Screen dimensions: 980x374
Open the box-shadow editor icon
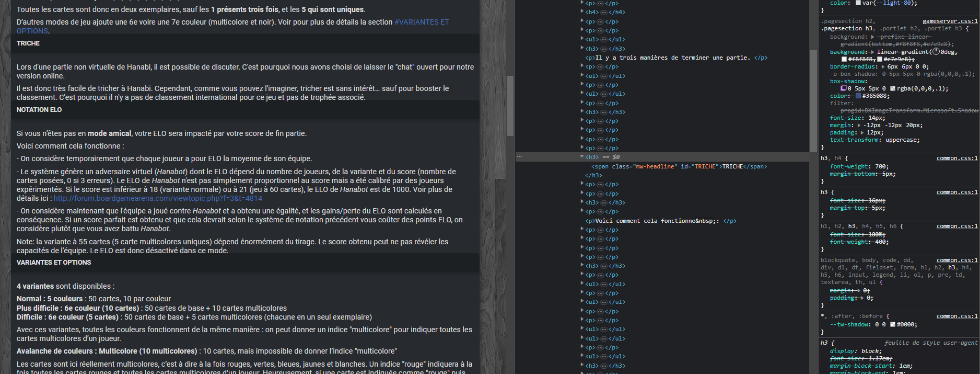tap(843, 88)
